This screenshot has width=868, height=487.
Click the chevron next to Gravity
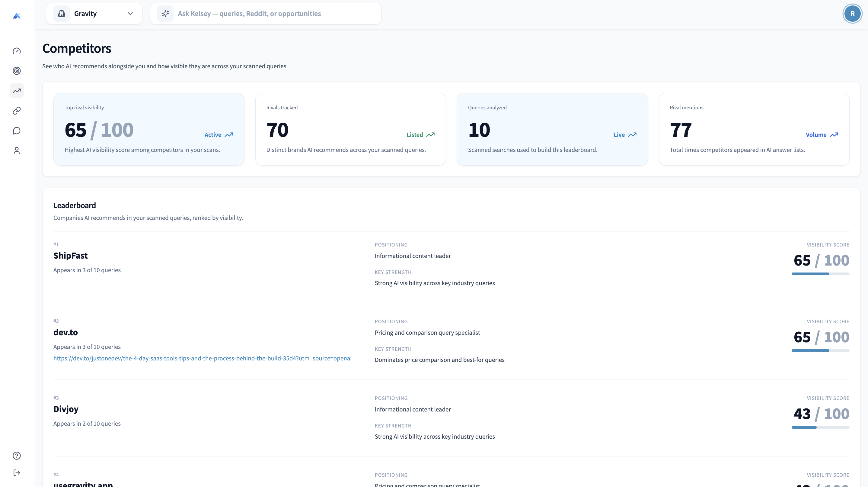coord(130,14)
